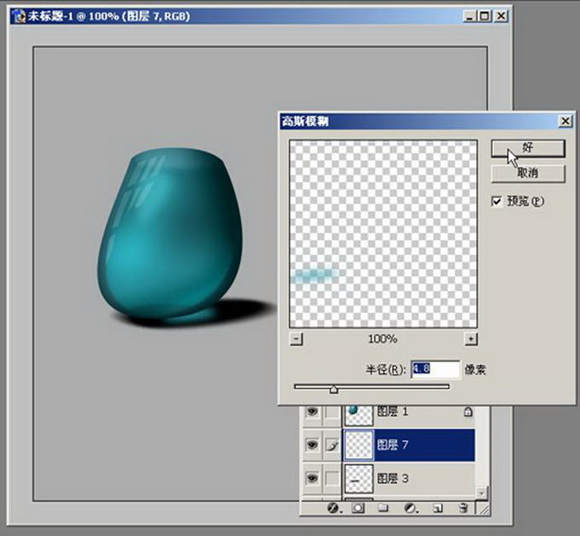Click the Create new layer icon
580x536 pixels.
[x=438, y=508]
